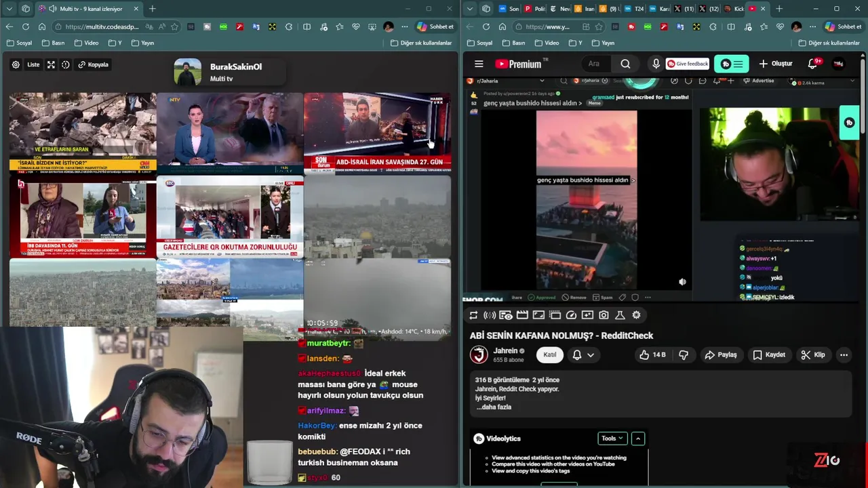The height and width of the screenshot is (488, 868).
Task: Open YouTube hamburger guide menu
Action: point(479,64)
